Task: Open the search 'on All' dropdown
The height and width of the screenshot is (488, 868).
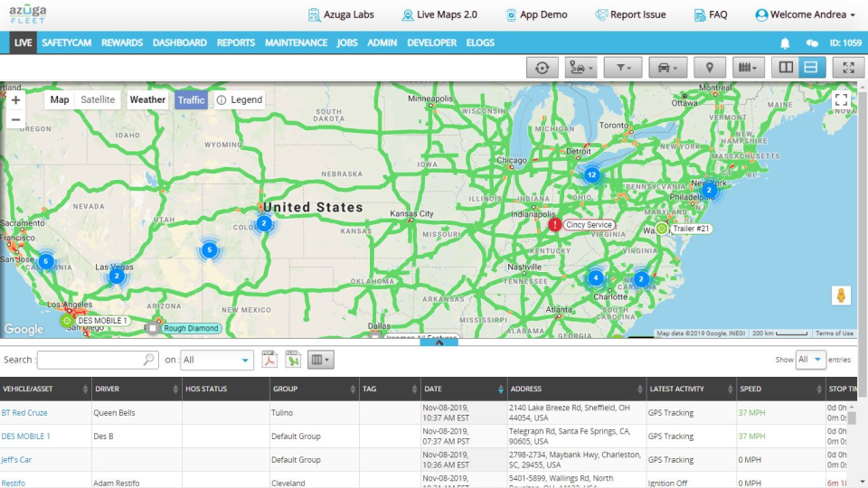Action: click(x=217, y=360)
